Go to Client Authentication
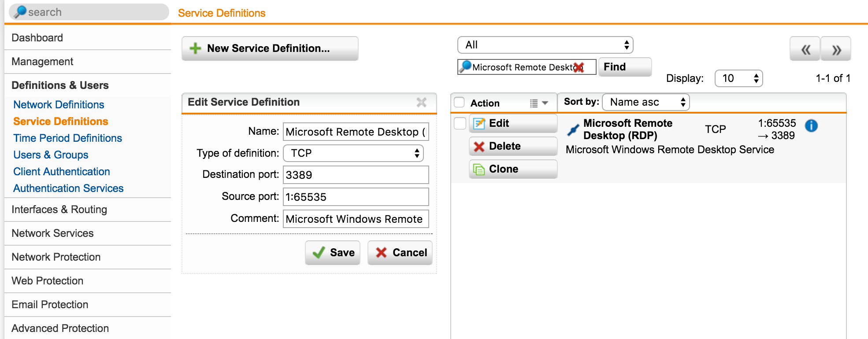The image size is (868, 339). (x=62, y=172)
